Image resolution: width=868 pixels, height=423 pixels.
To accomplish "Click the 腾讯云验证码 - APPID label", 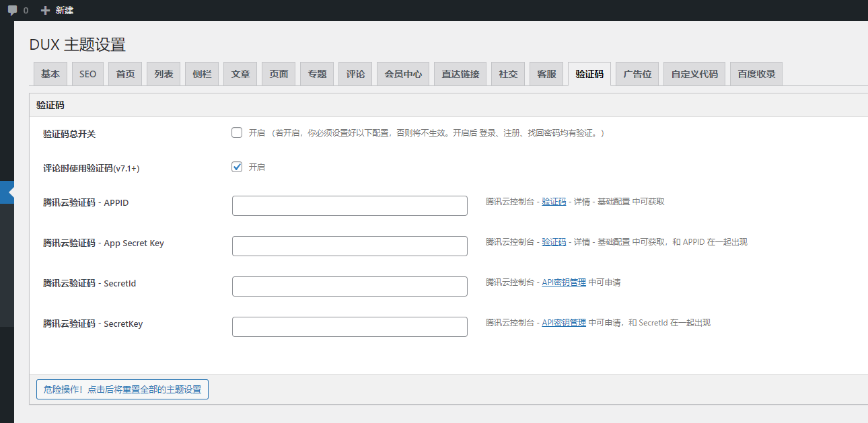I will click(x=86, y=202).
